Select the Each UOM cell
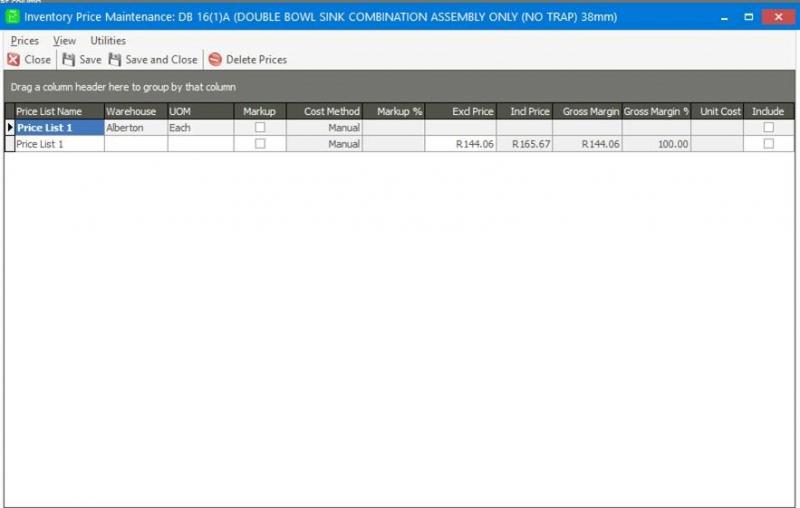Viewport: 800px width, 508px height. coord(200,128)
